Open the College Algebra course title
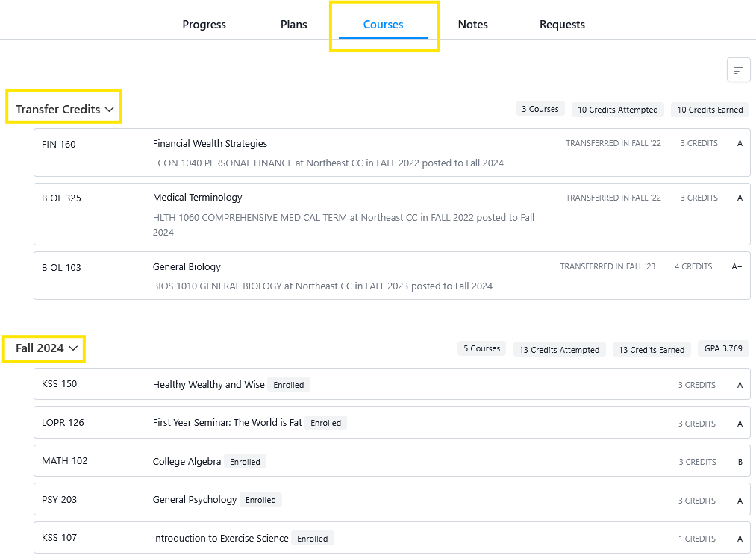This screenshot has height=558, width=756. 187,461
